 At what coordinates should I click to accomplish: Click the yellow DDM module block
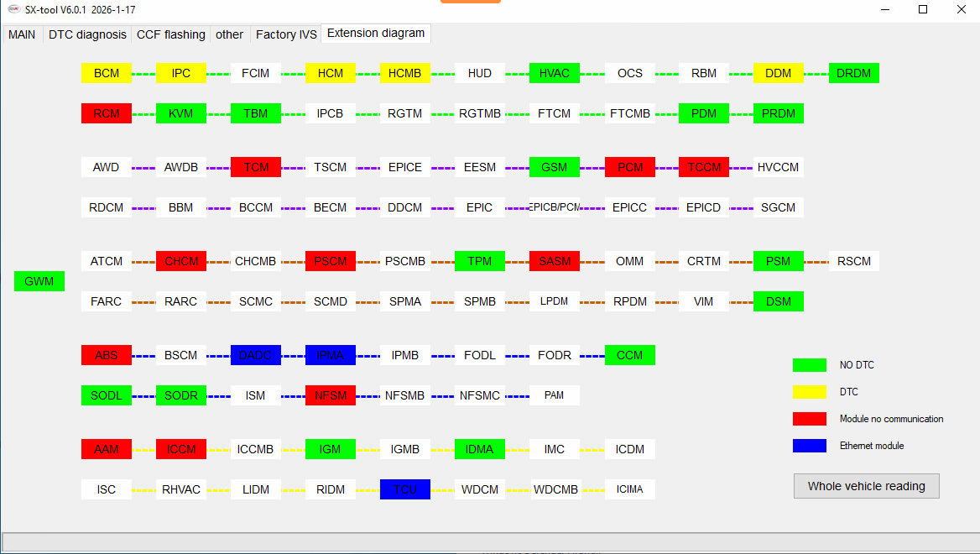pyautogui.click(x=779, y=73)
